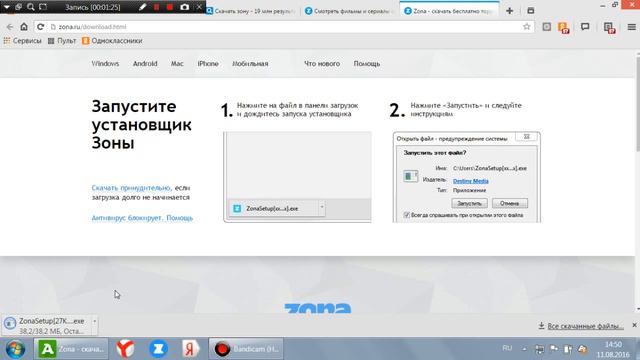This screenshot has height=360, width=640.
Task: Reload the zona.ru page
Action: [x=40, y=27]
